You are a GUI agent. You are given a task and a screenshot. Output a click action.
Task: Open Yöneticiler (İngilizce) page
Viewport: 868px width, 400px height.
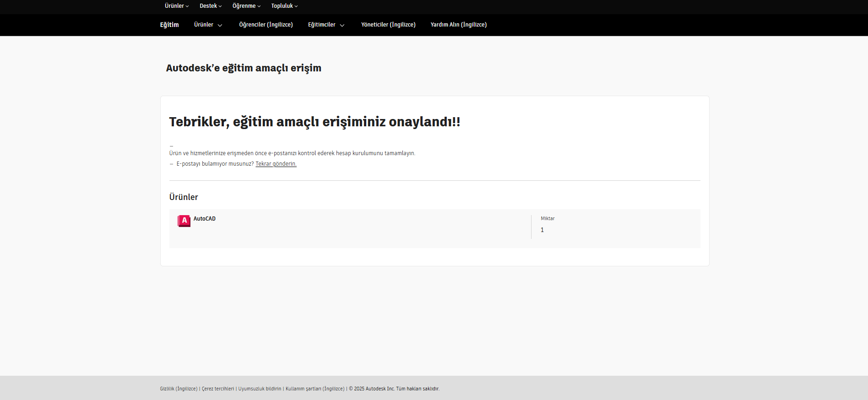click(388, 25)
